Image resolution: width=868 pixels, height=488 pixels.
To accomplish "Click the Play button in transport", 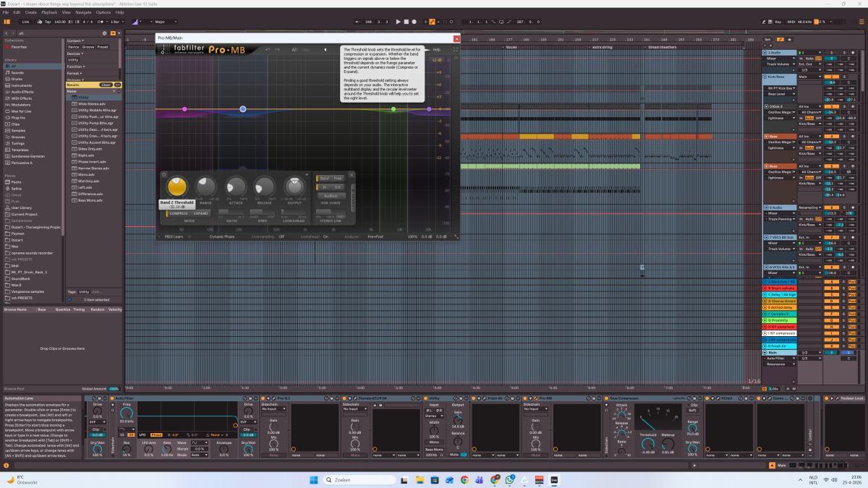I will pyautogui.click(x=398, y=22).
